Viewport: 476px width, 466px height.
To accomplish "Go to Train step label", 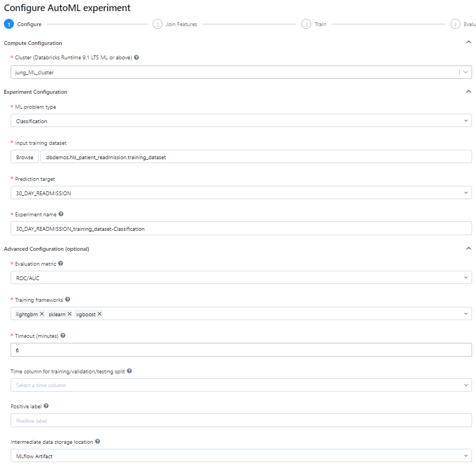I will pyautogui.click(x=321, y=24).
